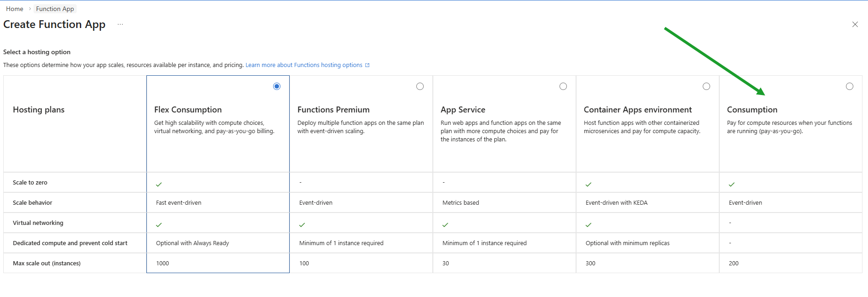The image size is (868, 297).
Task: Click Container Apps Virtual networking checkmark
Action: [x=588, y=225]
